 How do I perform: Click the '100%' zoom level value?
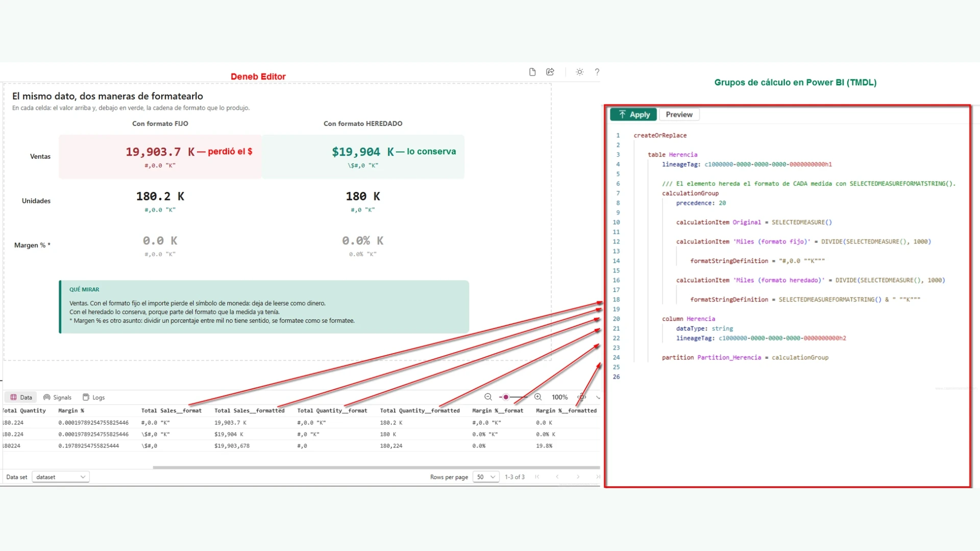click(559, 397)
